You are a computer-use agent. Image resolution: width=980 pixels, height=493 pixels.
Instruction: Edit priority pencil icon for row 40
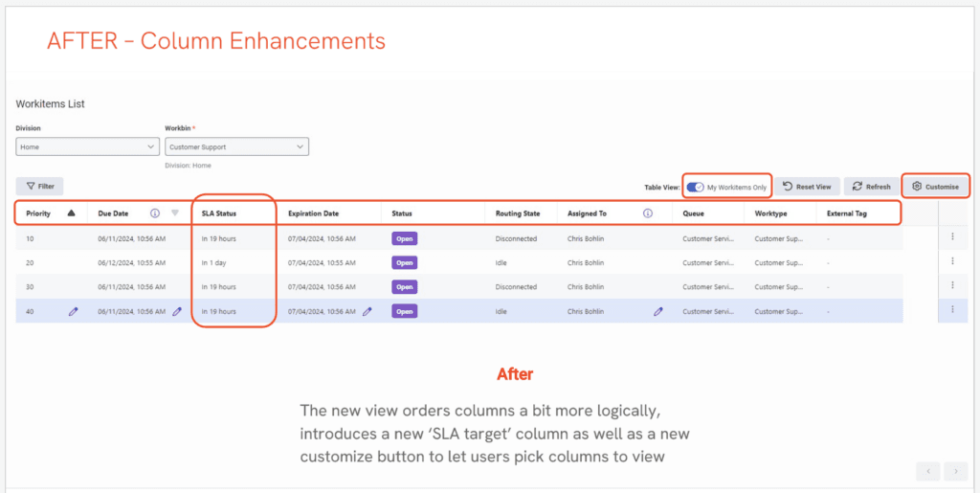(74, 311)
